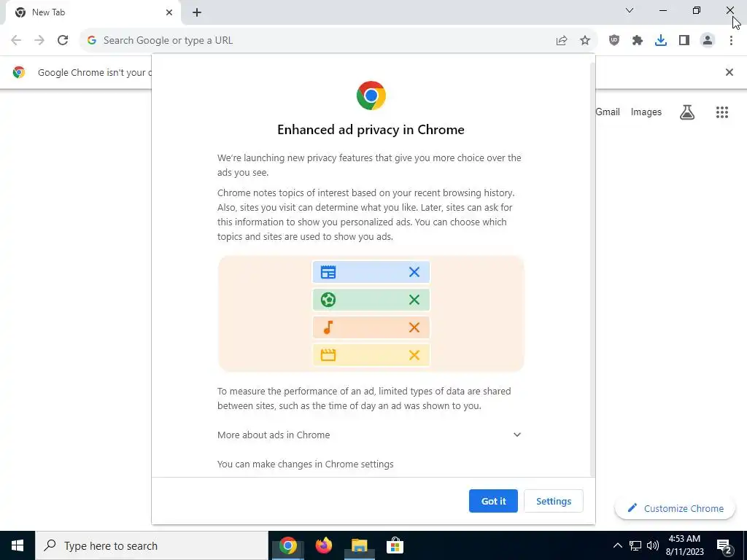Show hidden system tray icons

(617, 545)
